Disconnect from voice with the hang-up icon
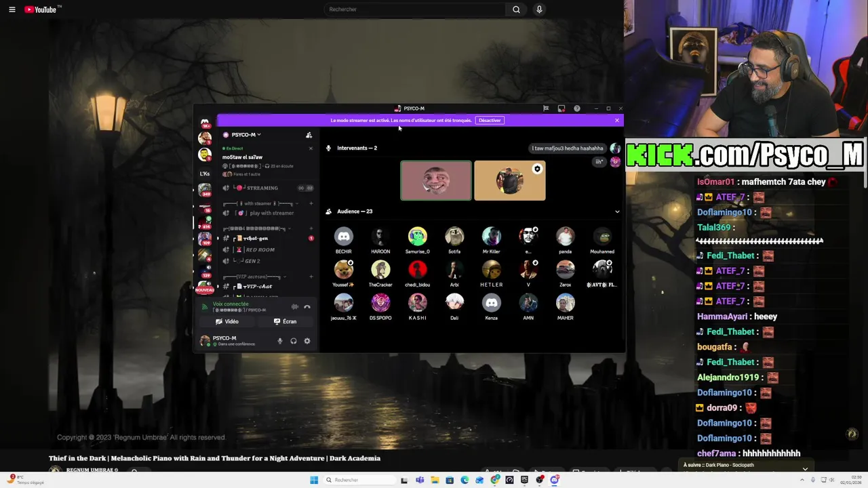The width and height of the screenshot is (868, 488). pos(307,307)
